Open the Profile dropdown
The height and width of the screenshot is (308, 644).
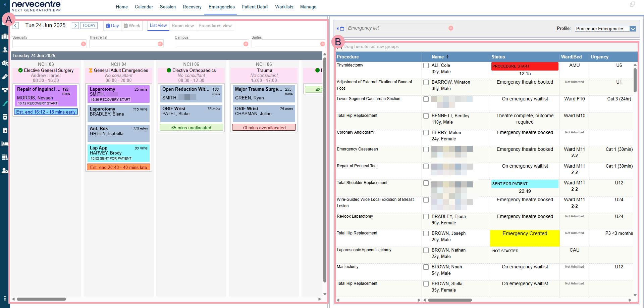pos(633,29)
